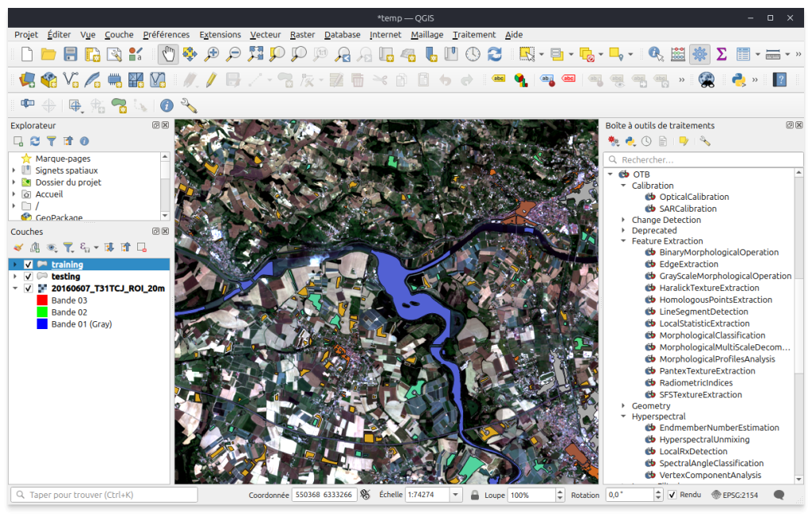This screenshot has height=517, width=812.
Task: Refresh the map canvas
Action: point(495,54)
